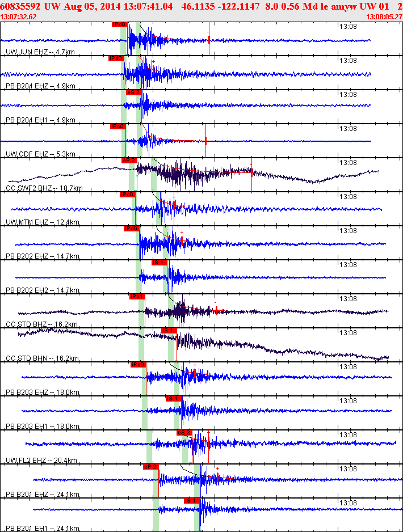Click the 13:08 time tick on UW FL2 EHZ trace

pos(348,434)
